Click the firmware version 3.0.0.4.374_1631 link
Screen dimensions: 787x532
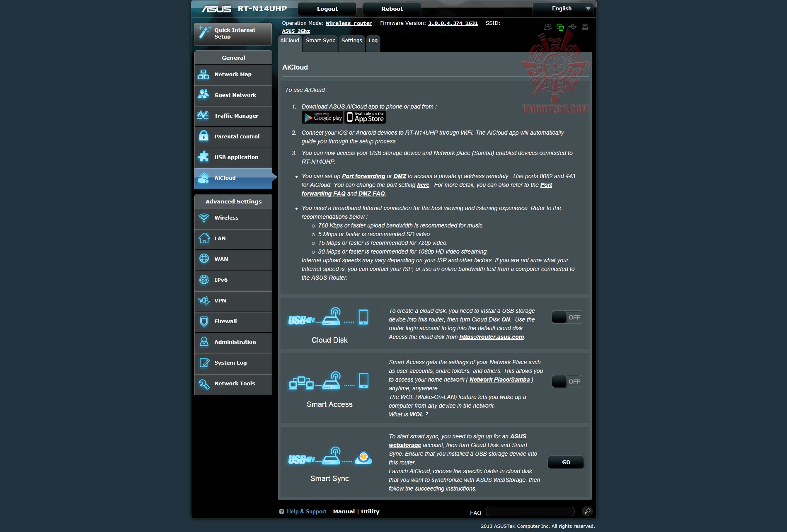[453, 23]
